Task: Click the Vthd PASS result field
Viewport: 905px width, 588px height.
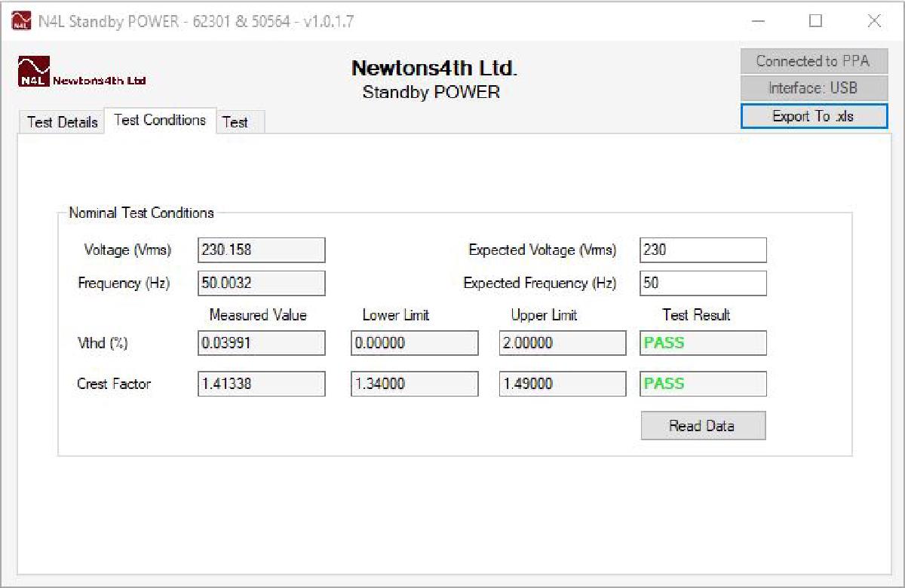Action: point(702,343)
